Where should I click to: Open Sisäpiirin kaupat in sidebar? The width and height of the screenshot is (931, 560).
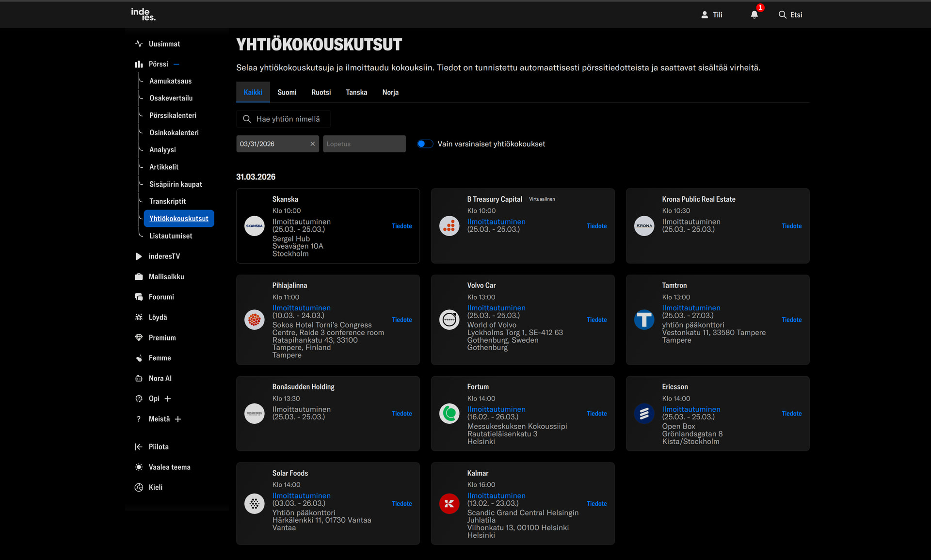tap(176, 184)
